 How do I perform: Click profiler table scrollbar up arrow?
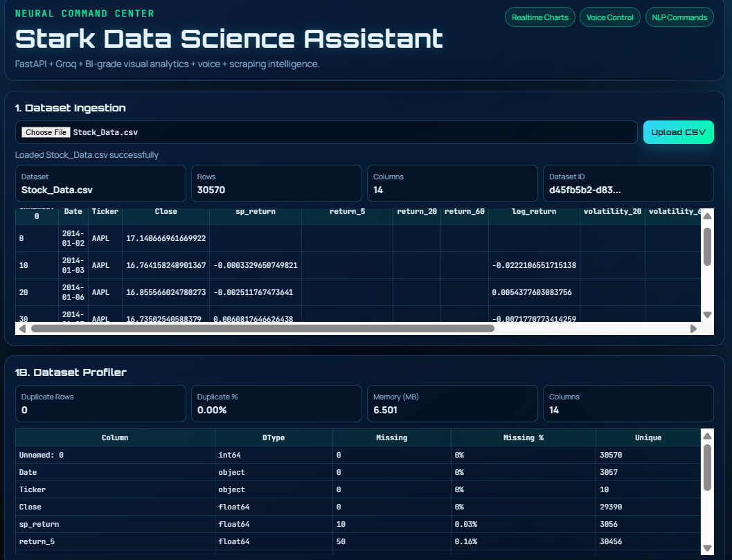coord(707,436)
